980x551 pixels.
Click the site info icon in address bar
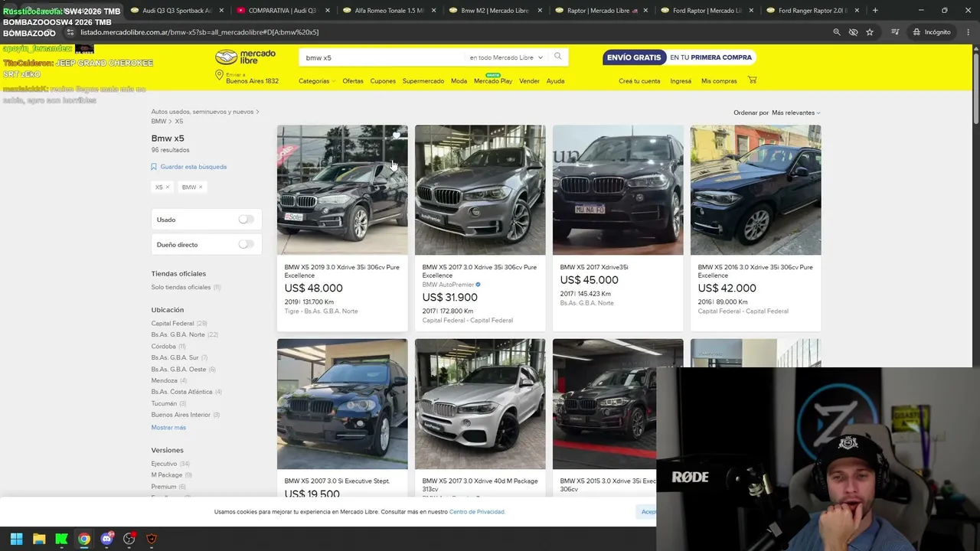[70, 32]
